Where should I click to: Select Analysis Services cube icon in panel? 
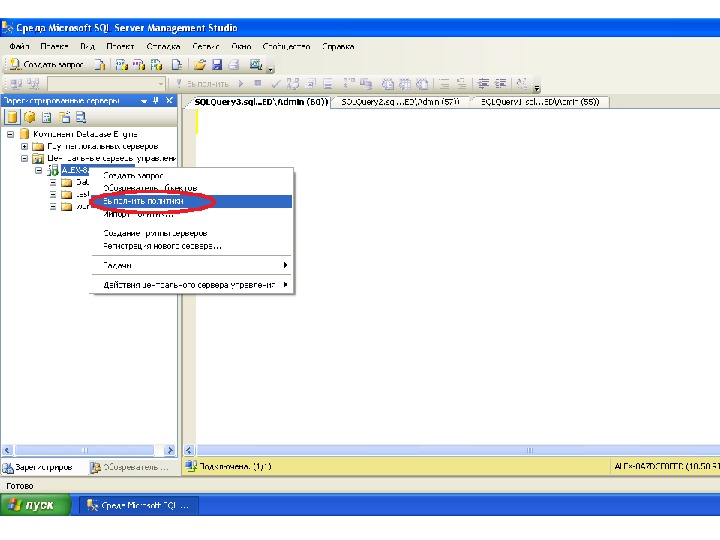30,118
